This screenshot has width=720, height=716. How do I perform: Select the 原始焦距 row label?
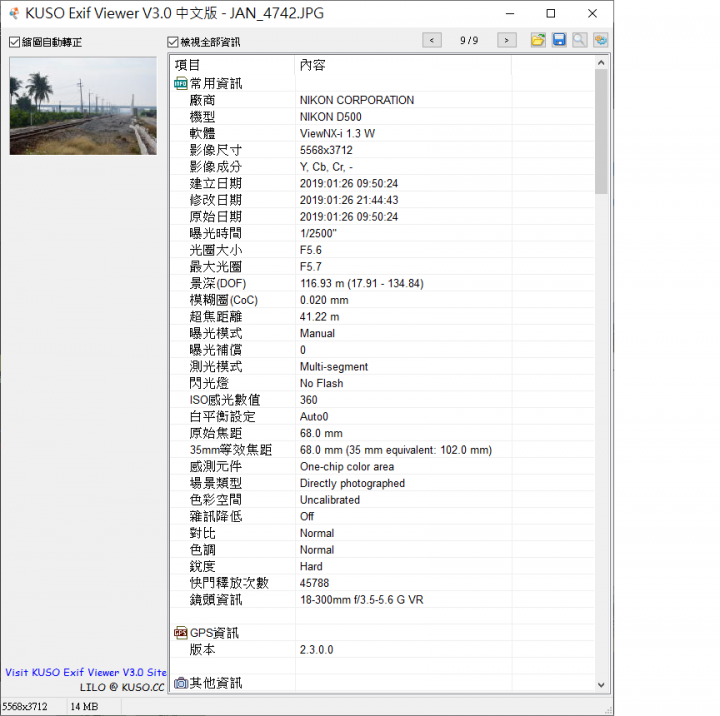click(216, 433)
